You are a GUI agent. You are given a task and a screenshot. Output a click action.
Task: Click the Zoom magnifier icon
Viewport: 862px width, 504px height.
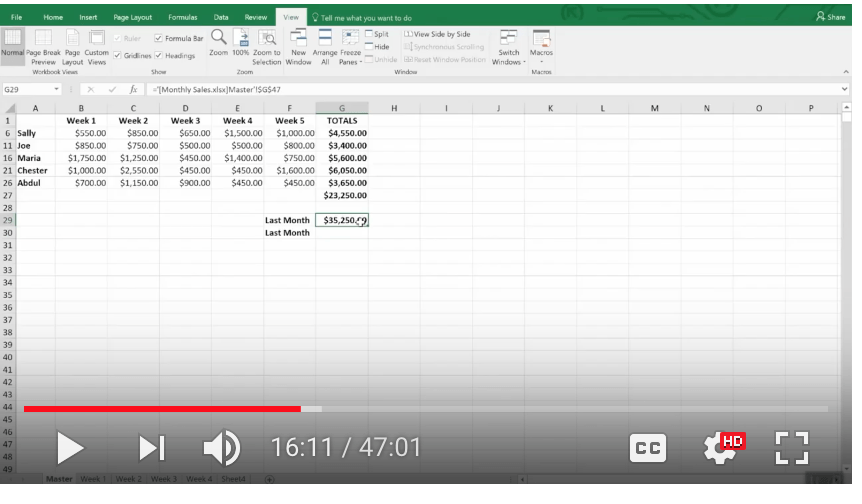[218, 38]
